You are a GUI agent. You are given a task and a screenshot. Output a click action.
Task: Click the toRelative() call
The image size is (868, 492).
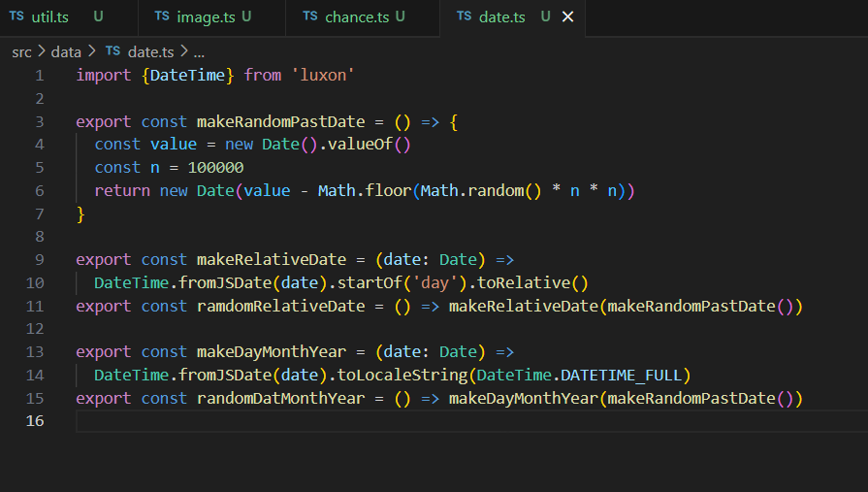[532, 282]
